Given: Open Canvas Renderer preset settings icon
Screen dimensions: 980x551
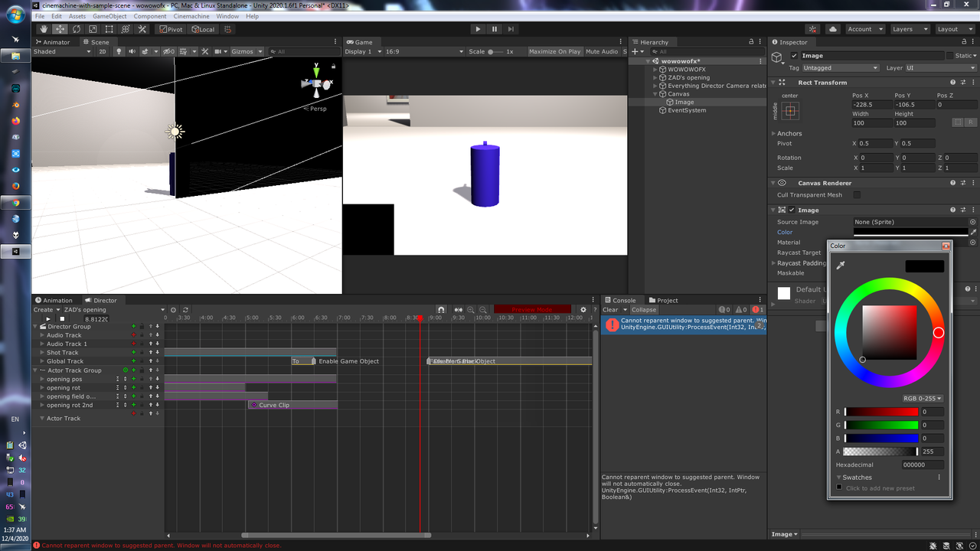Looking at the screenshot, I should tap(963, 183).
